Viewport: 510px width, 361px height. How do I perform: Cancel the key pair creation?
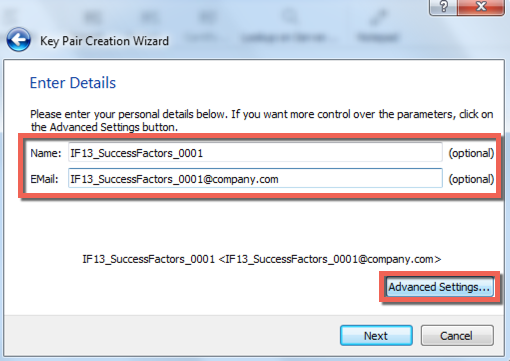[457, 335]
